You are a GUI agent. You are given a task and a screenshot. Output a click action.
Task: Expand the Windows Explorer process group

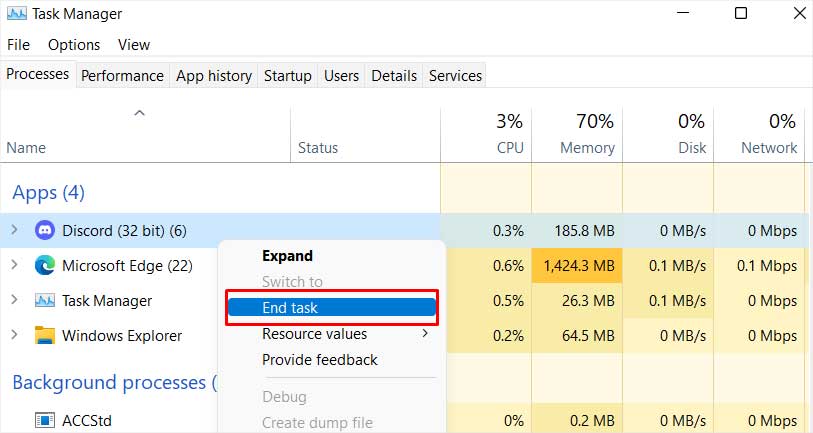15,334
